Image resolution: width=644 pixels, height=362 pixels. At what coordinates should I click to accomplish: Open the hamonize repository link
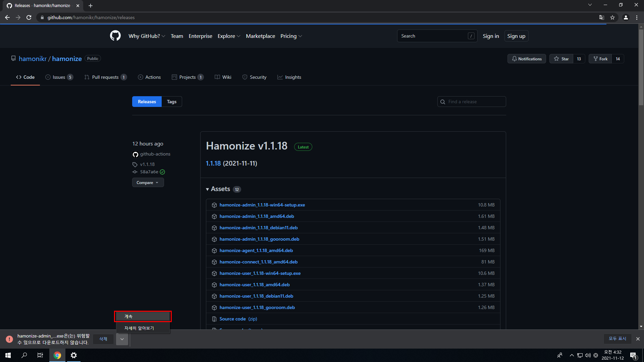click(x=67, y=59)
